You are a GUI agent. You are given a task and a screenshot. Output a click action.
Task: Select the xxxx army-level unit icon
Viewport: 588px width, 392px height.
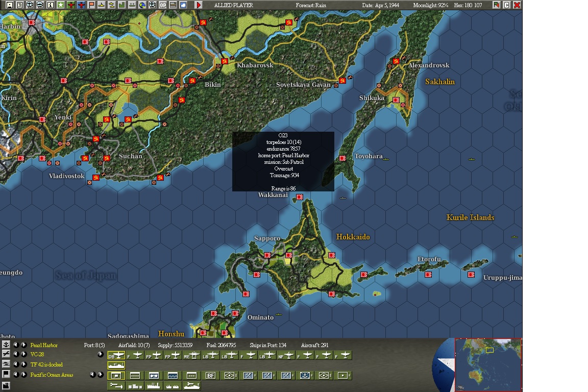tap(135, 376)
